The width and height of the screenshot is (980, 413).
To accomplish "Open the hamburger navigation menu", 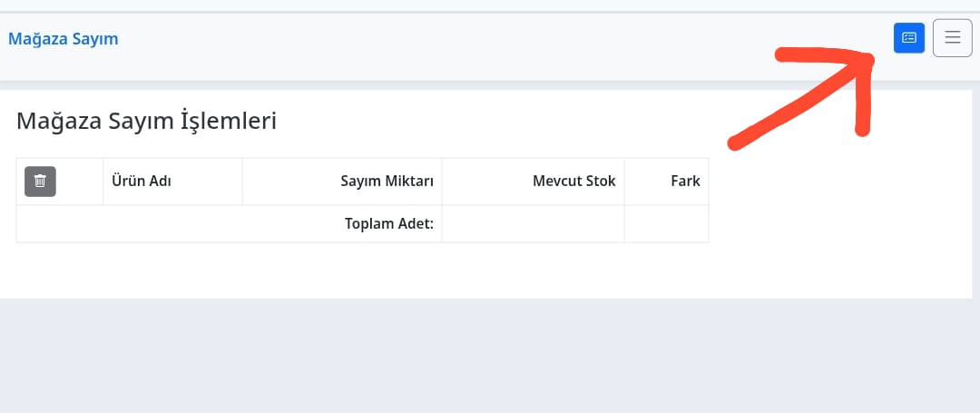I will 953,38.
